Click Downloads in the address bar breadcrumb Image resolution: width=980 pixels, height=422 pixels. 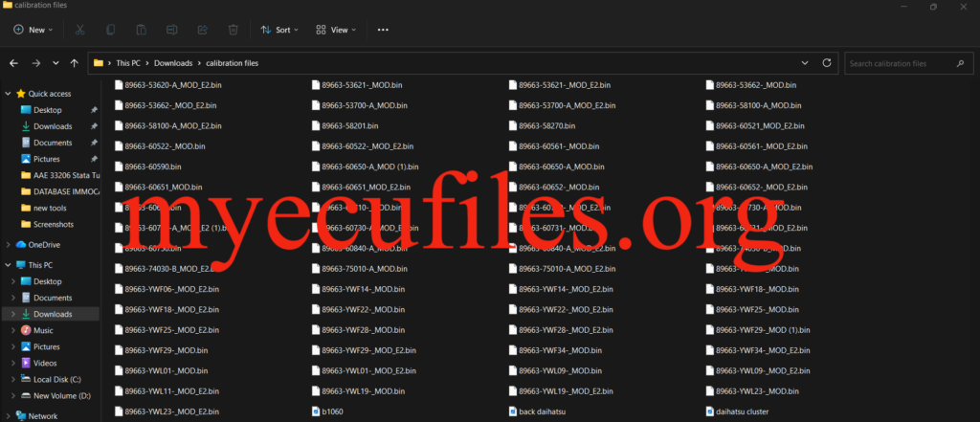click(173, 63)
